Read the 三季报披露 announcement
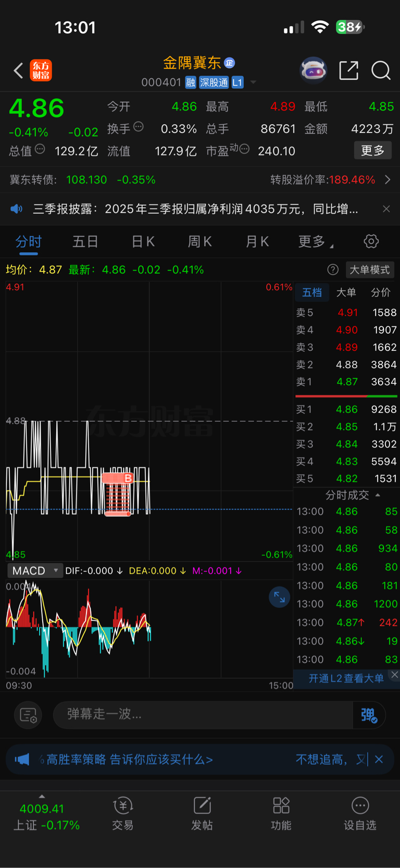Screen dimensions: 400x868 click(196, 209)
